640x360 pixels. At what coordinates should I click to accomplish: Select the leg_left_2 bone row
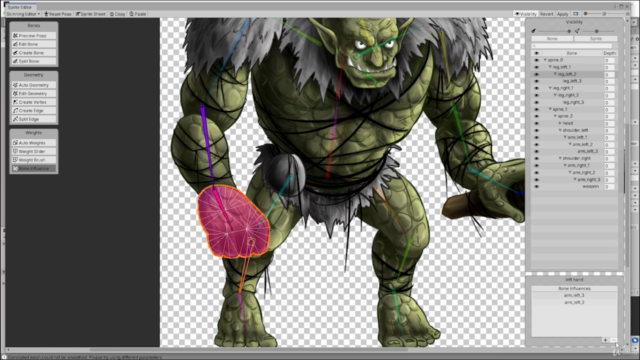click(574, 74)
